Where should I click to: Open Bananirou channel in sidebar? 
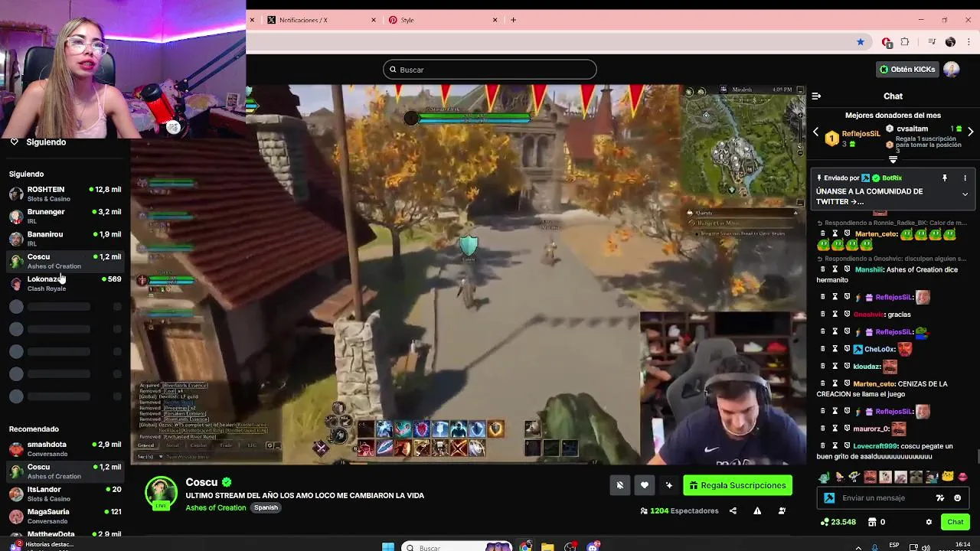[x=65, y=239]
